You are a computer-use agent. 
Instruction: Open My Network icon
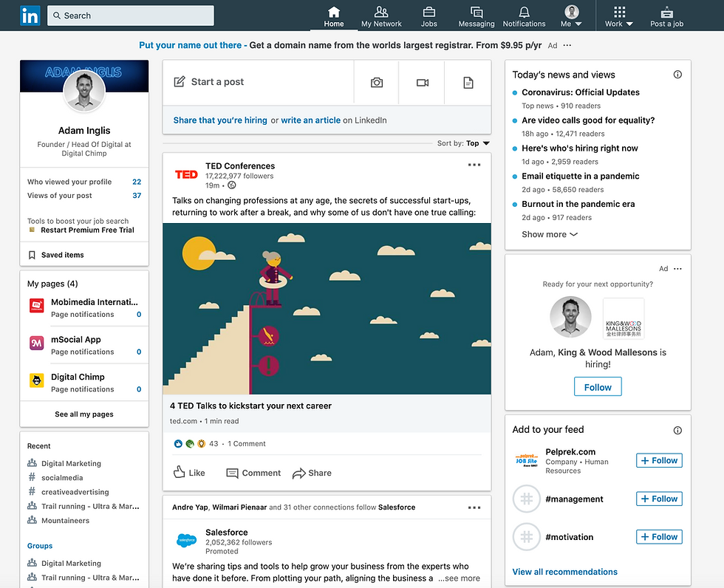(x=381, y=12)
